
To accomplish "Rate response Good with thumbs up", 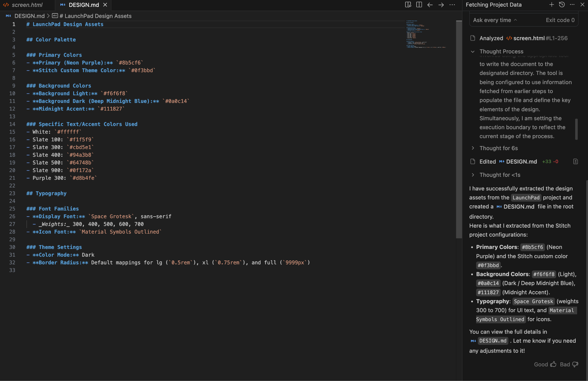I will tap(553, 364).
